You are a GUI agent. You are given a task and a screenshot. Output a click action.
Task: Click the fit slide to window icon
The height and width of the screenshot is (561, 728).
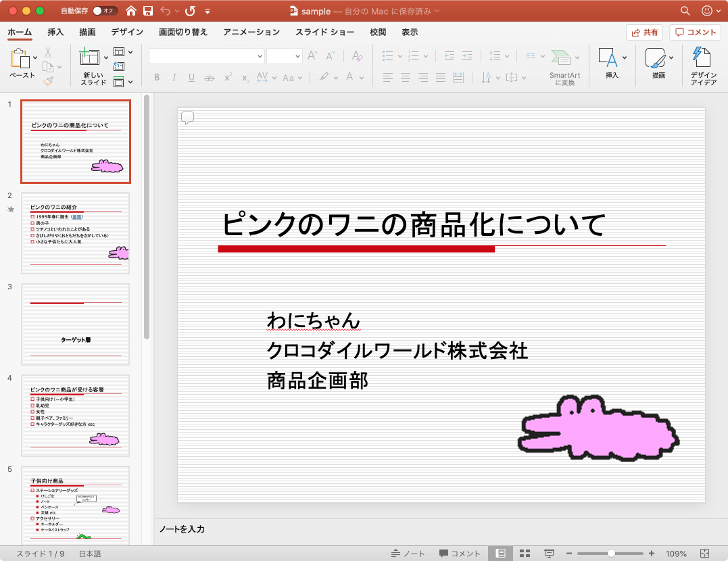(704, 554)
